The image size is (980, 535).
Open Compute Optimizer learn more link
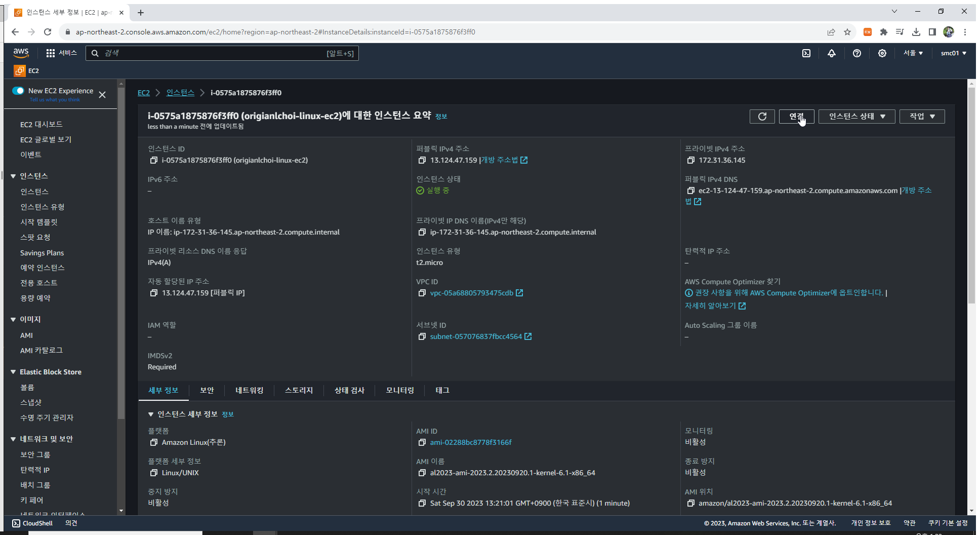click(x=715, y=306)
